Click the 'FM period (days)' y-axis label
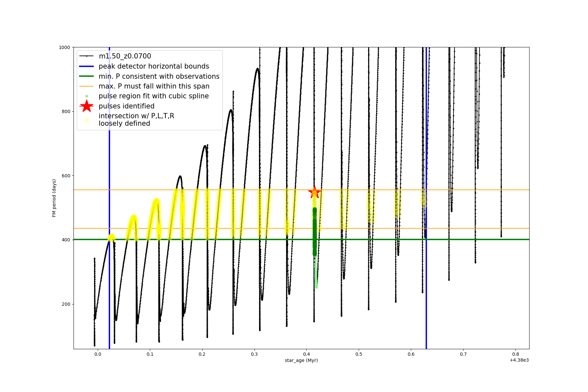The width and height of the screenshot is (588, 392). 54,198
